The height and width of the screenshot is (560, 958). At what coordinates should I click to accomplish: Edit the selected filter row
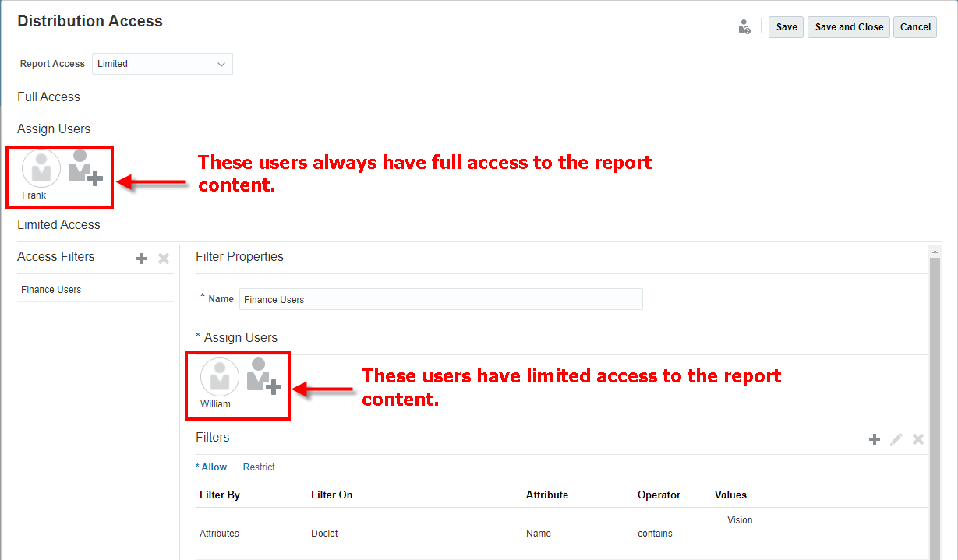[x=896, y=439]
